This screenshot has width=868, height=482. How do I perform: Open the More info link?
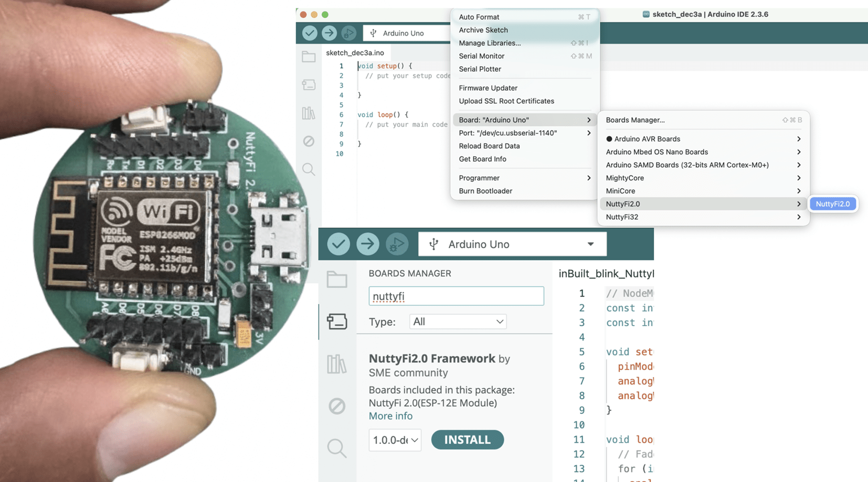tap(390, 416)
